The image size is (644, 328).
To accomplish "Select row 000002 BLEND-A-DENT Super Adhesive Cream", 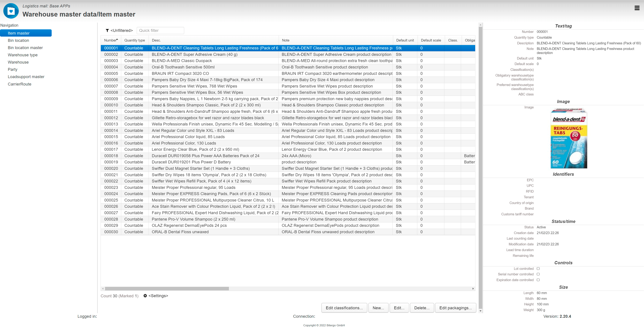I will 288,54.
